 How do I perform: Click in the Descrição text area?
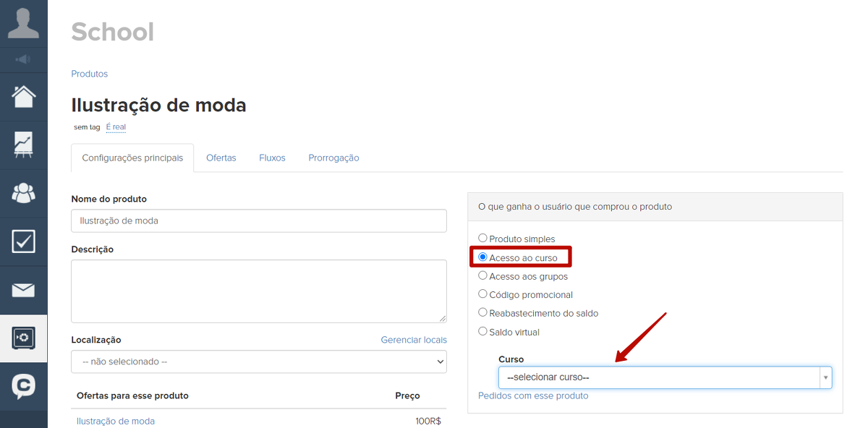coord(258,291)
